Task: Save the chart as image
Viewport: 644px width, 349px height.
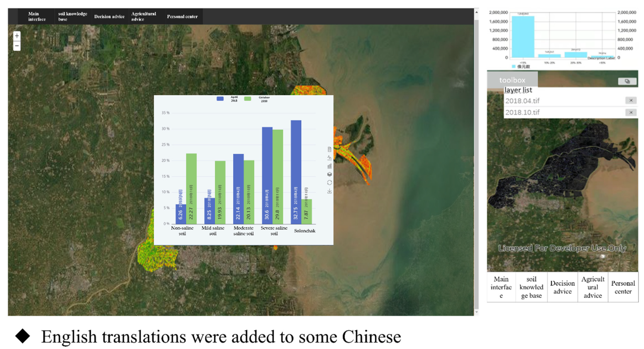Action: click(329, 191)
